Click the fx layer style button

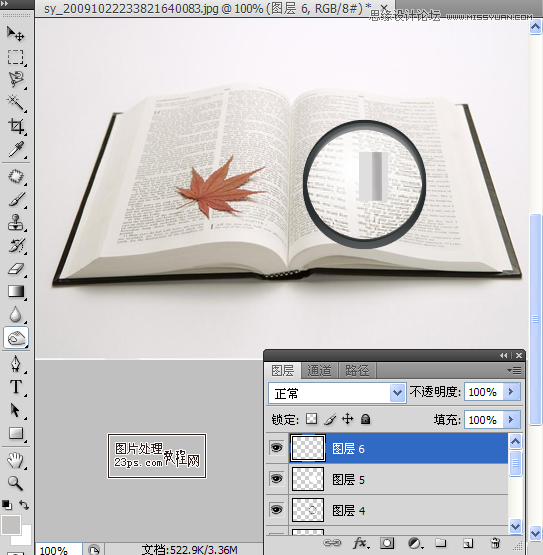pyautogui.click(x=361, y=543)
